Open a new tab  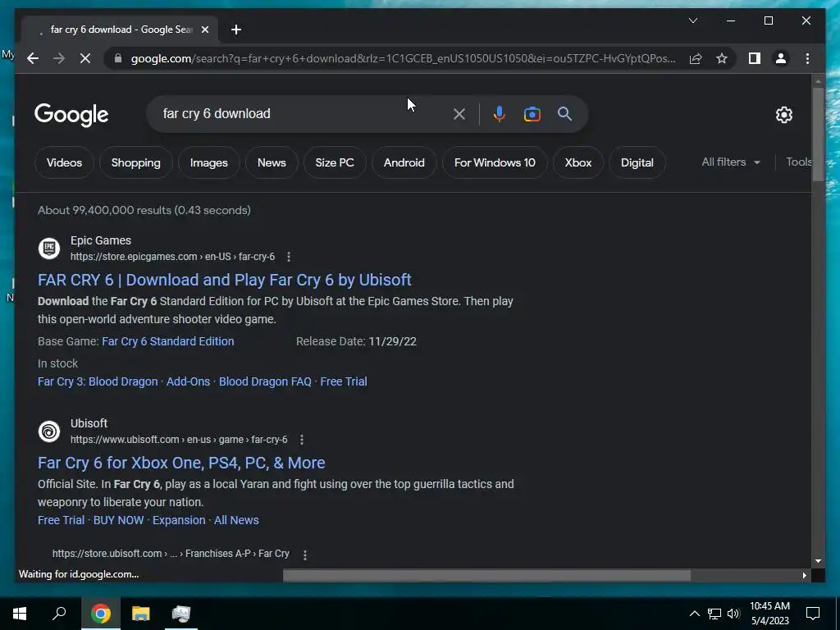pos(236,30)
